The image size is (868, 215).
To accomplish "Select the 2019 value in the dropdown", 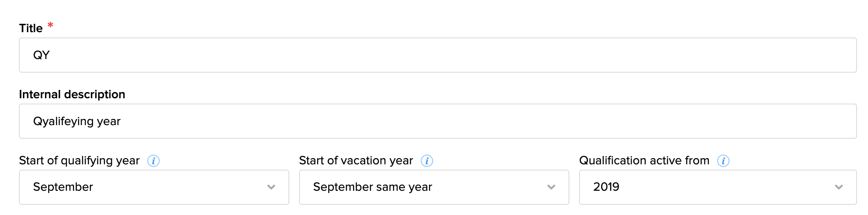I will pos(606,187).
